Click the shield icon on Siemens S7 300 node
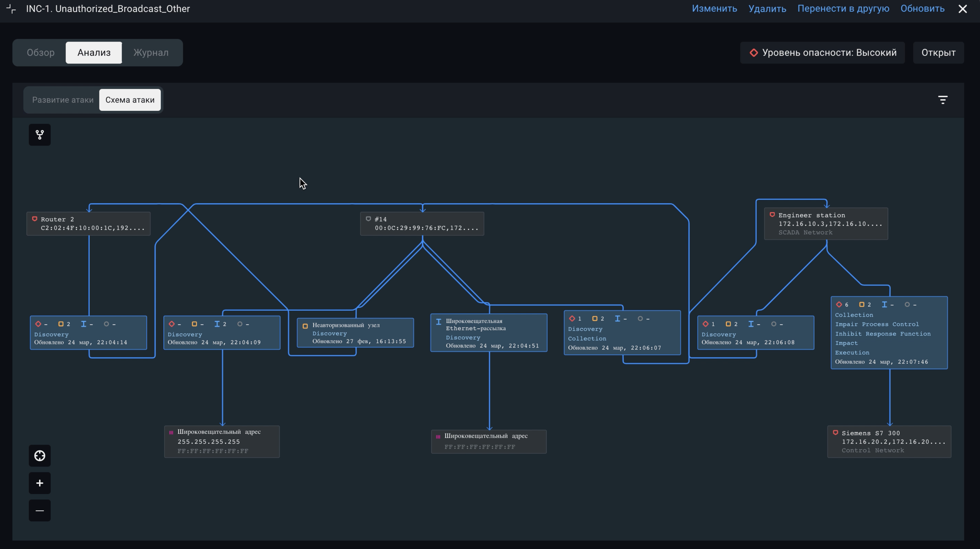This screenshot has width=980, height=549. (x=836, y=432)
